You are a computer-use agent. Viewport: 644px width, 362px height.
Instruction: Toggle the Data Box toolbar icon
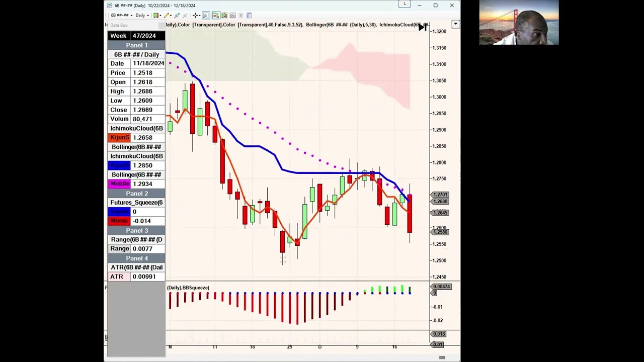pos(216,15)
